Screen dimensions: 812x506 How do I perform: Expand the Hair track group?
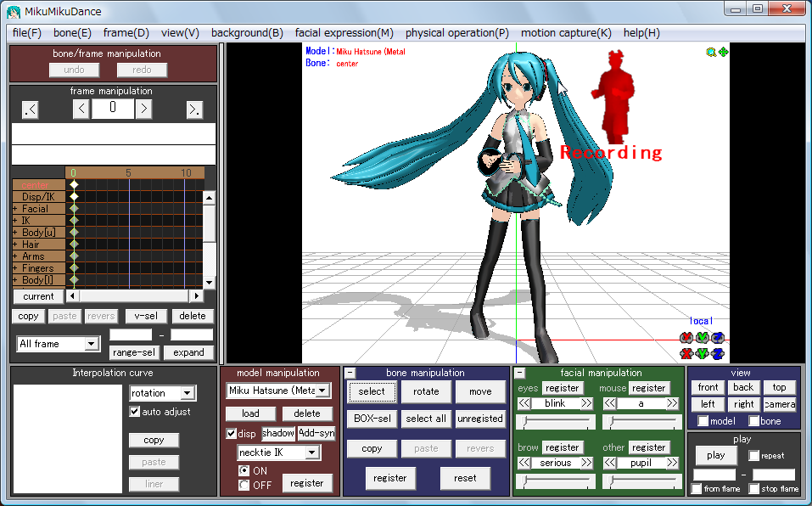point(15,245)
